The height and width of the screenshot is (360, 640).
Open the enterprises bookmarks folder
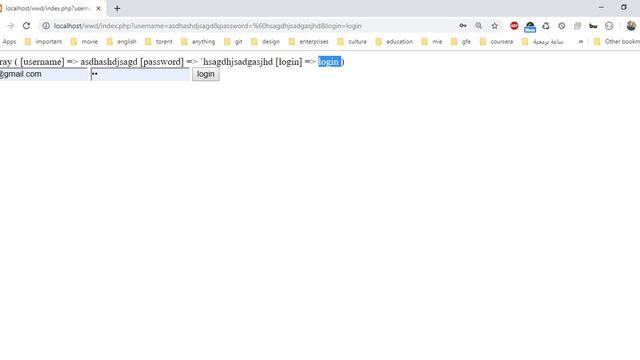pyautogui.click(x=309, y=42)
